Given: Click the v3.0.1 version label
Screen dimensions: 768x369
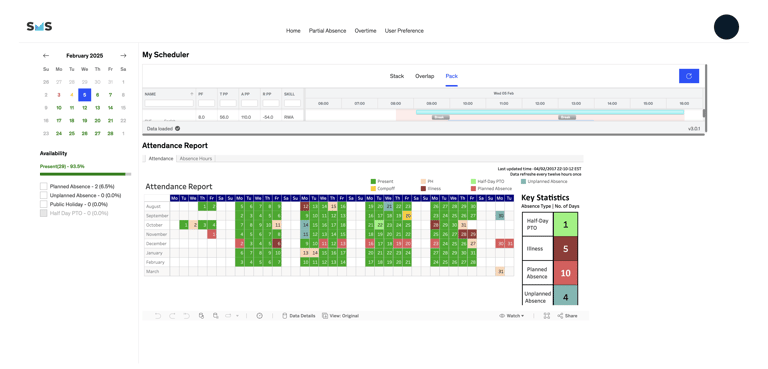Looking at the screenshot, I should tap(694, 128).
